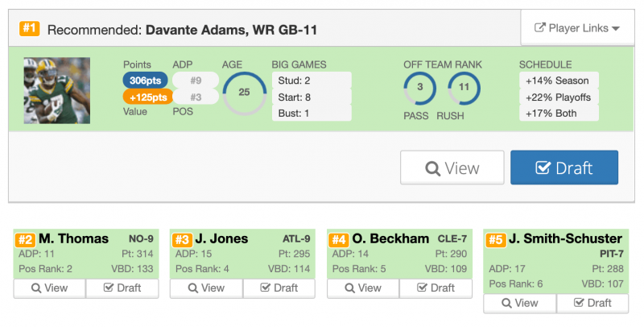
Task: Open the Player Links dropdown
Action: click(577, 28)
